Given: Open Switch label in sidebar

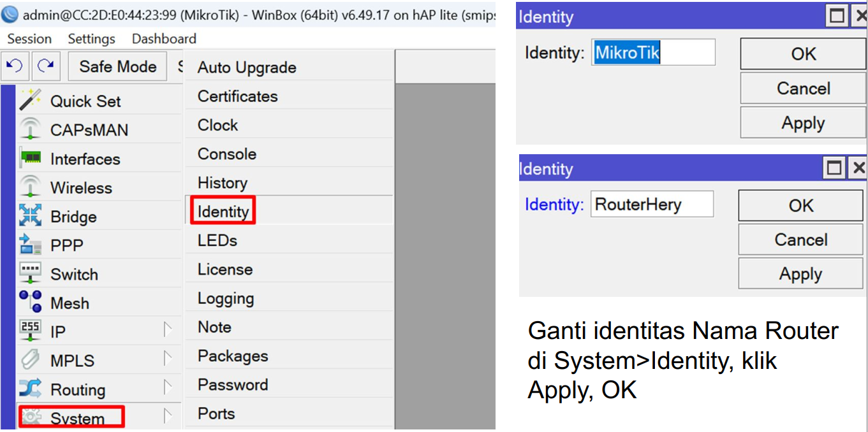Looking at the screenshot, I should tap(74, 275).
